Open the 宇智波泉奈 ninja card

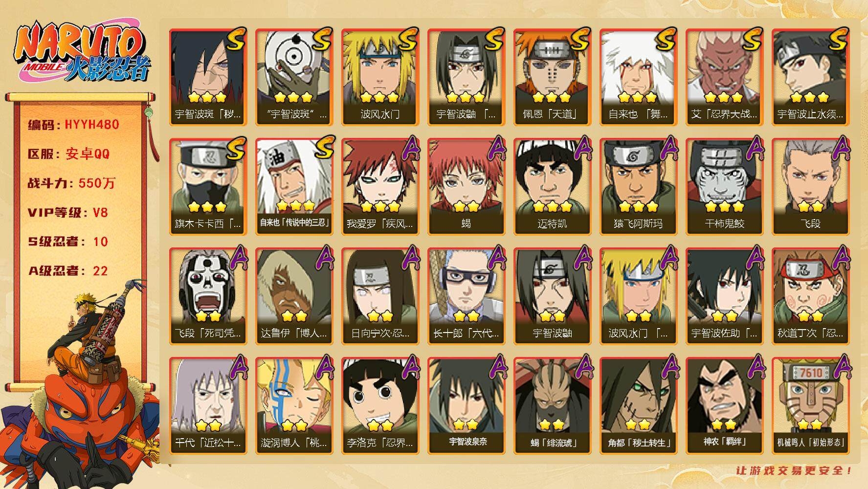(x=466, y=405)
